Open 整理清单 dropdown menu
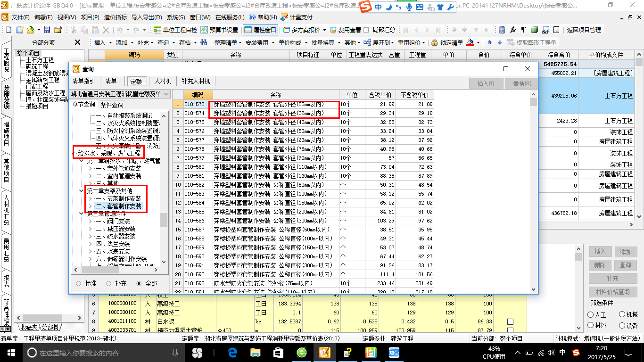Viewport: 644px width, 362px height. point(227,42)
